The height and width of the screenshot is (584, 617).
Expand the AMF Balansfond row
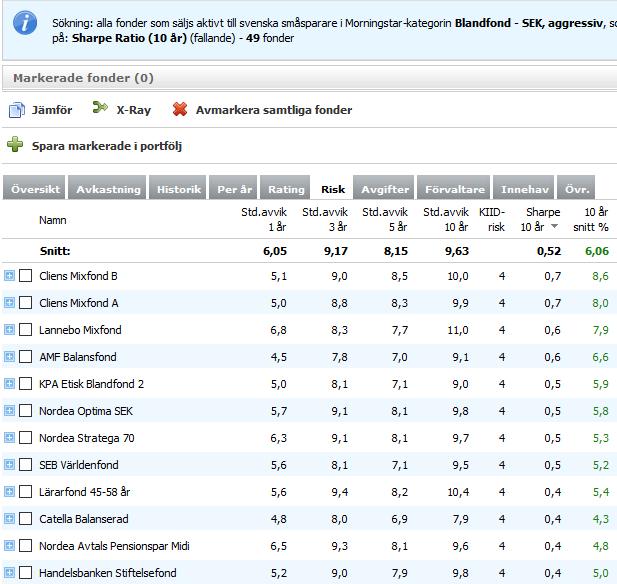point(9,357)
